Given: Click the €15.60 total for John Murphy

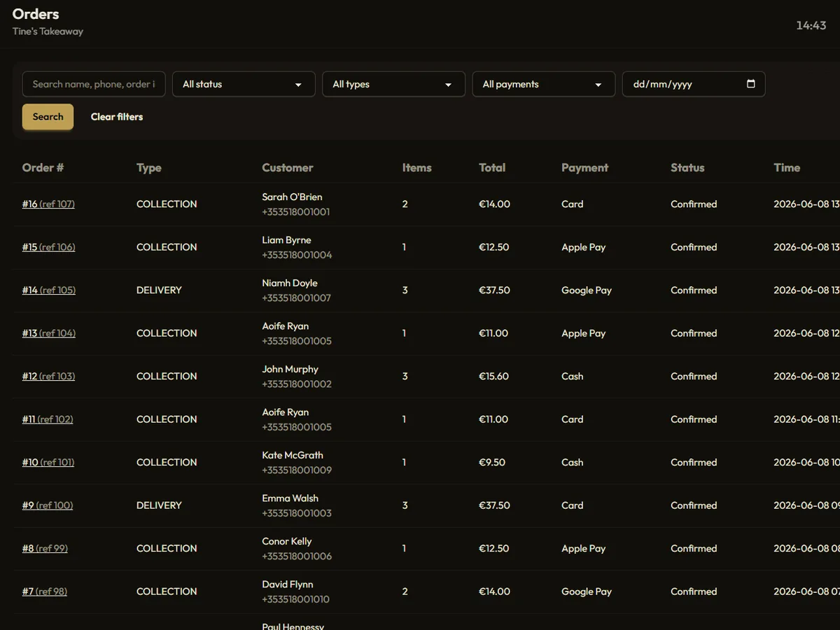Looking at the screenshot, I should (493, 377).
